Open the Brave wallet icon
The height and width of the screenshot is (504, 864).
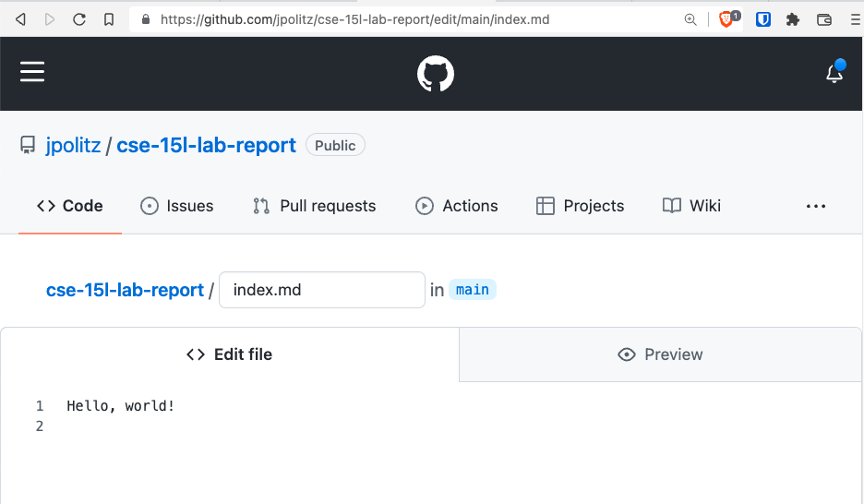(823, 19)
